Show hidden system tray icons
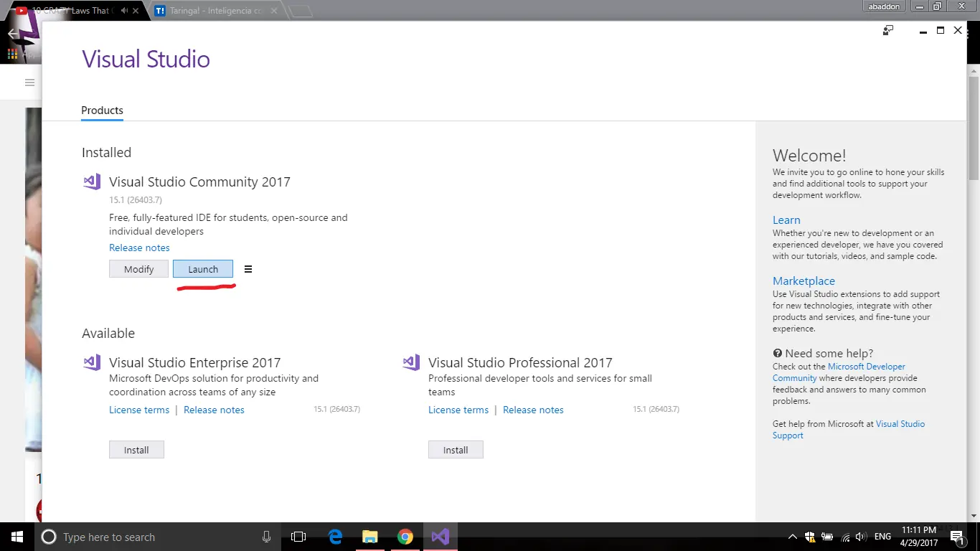 (x=792, y=537)
